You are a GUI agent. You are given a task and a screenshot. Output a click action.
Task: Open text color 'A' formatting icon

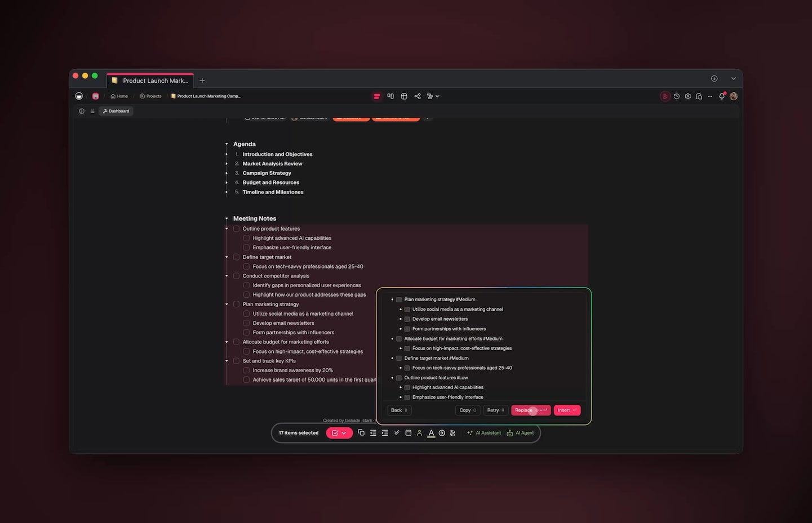[x=431, y=433]
